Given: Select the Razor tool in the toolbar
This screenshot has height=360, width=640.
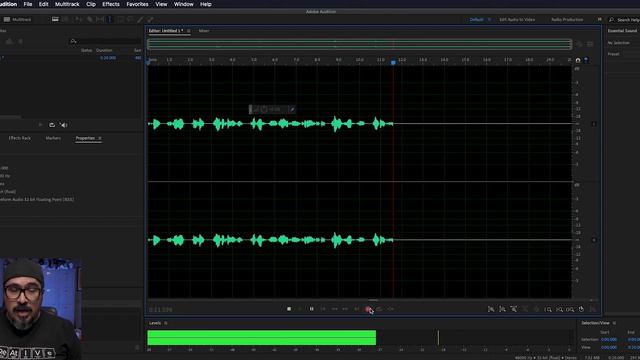Looking at the screenshot, I should click(x=89, y=19).
